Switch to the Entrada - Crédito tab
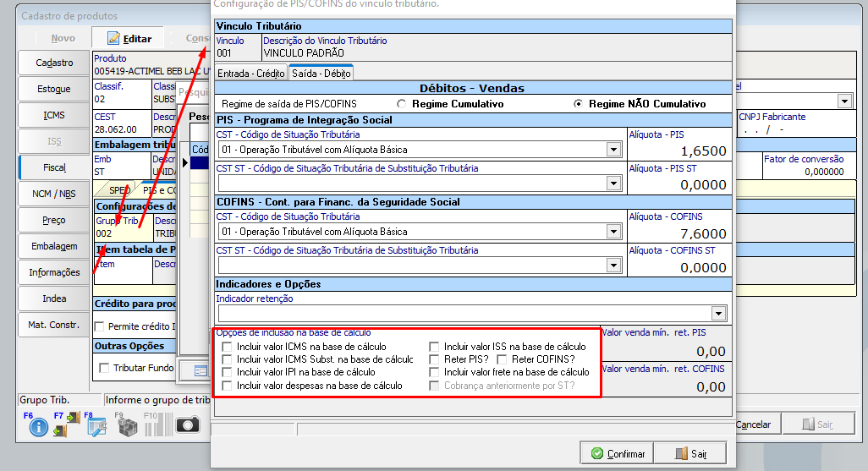The width and height of the screenshot is (868, 471). pos(250,74)
